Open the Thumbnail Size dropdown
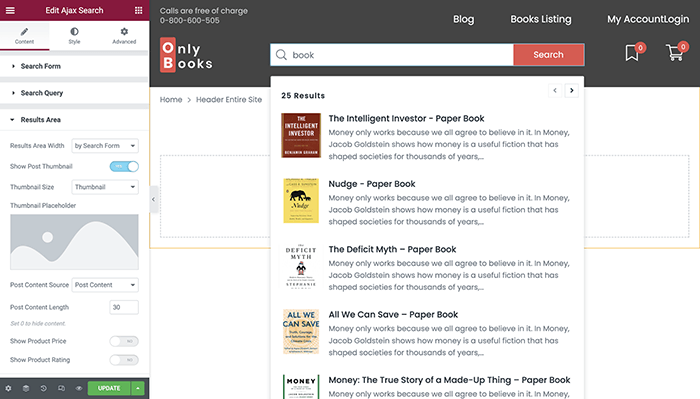Screen dimensions: 700x399 [105, 187]
